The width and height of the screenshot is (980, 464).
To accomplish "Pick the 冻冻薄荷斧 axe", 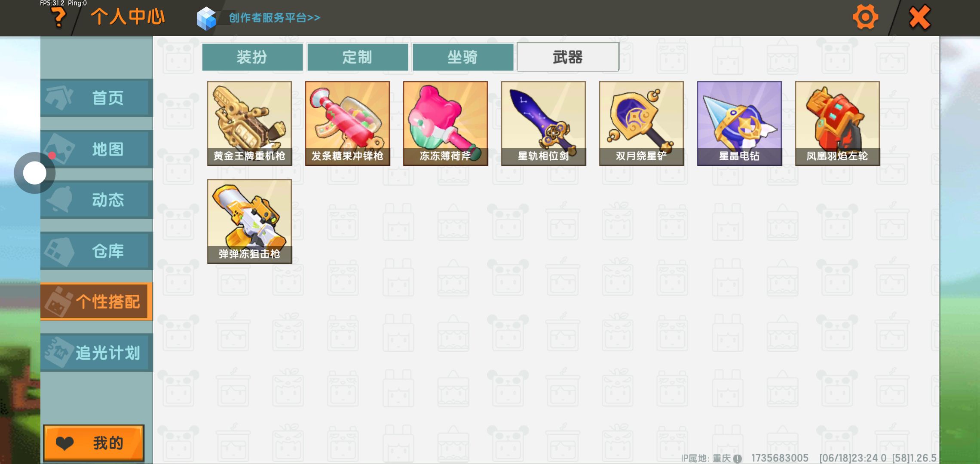I will [x=446, y=124].
